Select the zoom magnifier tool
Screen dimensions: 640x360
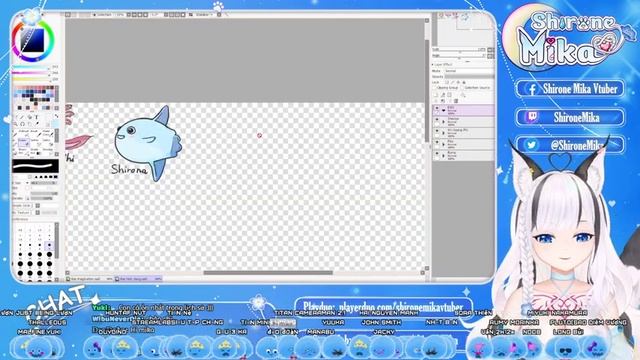[x=15, y=124]
